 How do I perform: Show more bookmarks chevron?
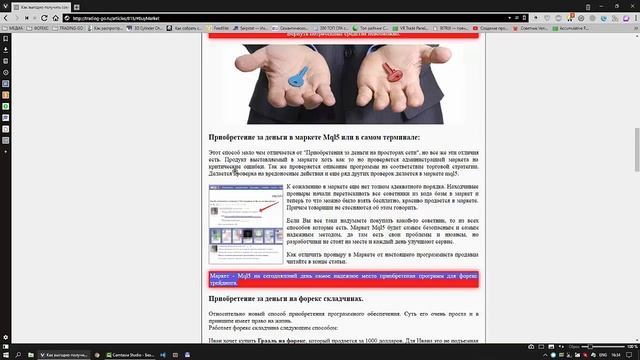pyautogui.click(x=636, y=28)
